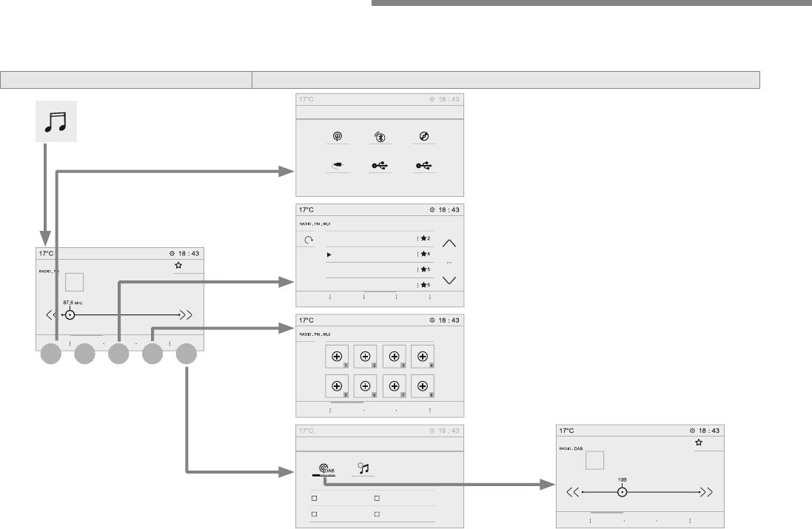Tap the star 4 preset marker
The width and height of the screenshot is (812, 529).
tap(425, 255)
